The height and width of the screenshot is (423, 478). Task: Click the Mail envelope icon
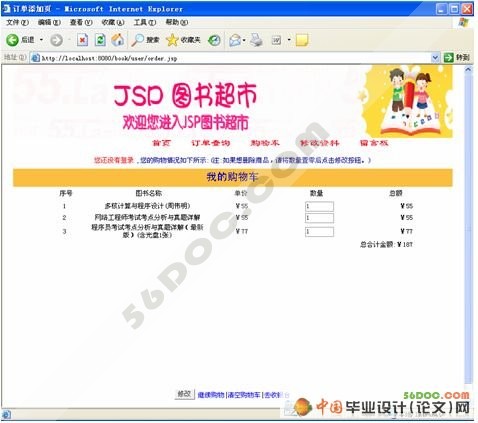click(x=235, y=40)
